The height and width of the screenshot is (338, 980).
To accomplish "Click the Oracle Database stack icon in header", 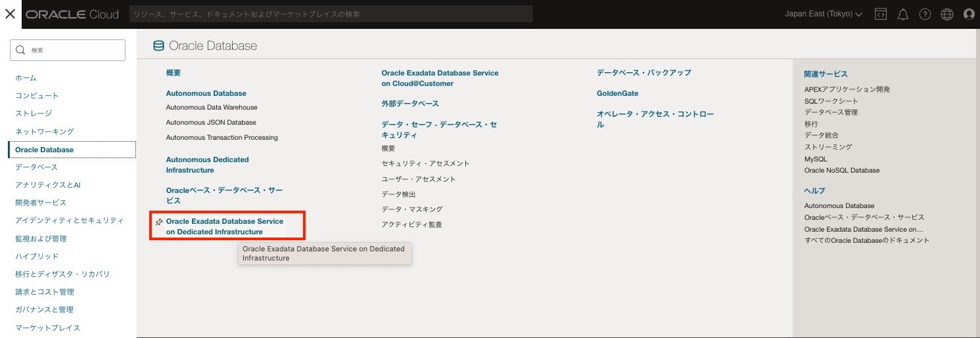I will pyautogui.click(x=158, y=46).
